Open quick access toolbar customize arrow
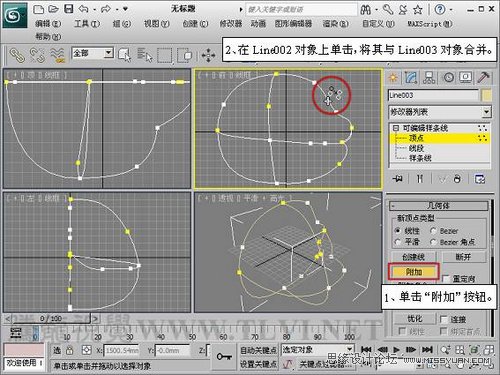This screenshot has height=375, width=500. 125,9
